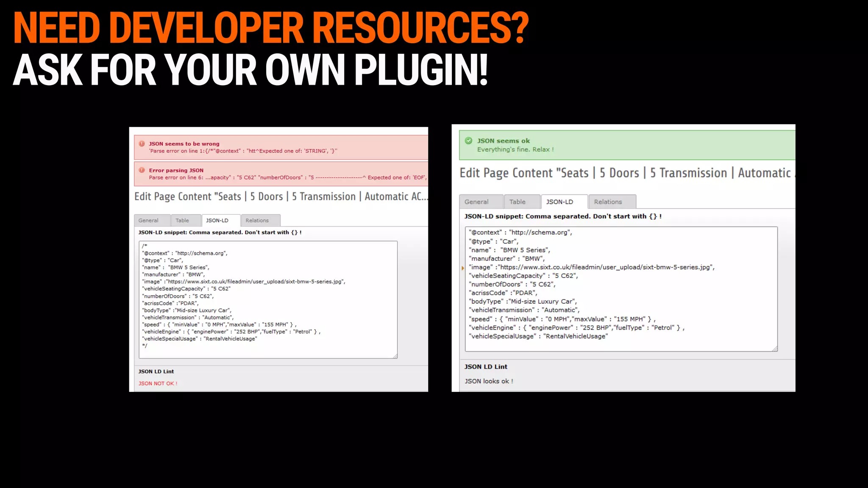Open Relations tab in left error panel
The height and width of the screenshot is (488, 868).
tap(261, 220)
